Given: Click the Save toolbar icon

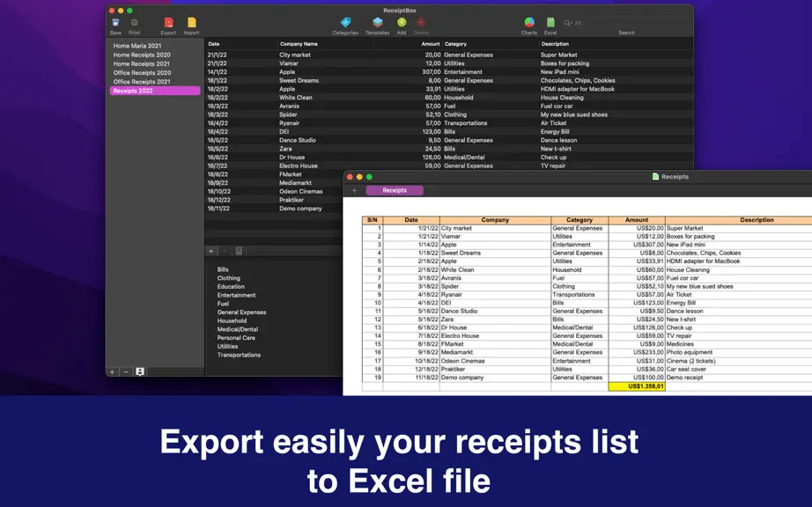Looking at the screenshot, I should 115,23.
